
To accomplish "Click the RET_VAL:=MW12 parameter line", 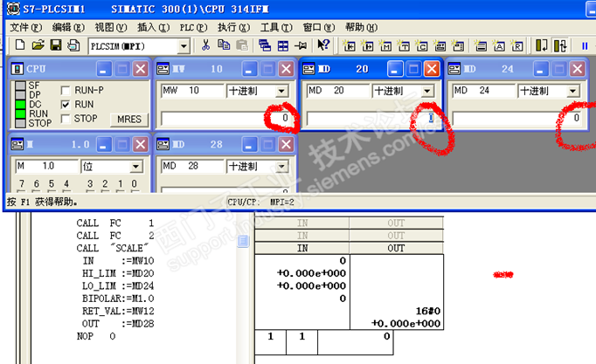I will tap(118, 312).
